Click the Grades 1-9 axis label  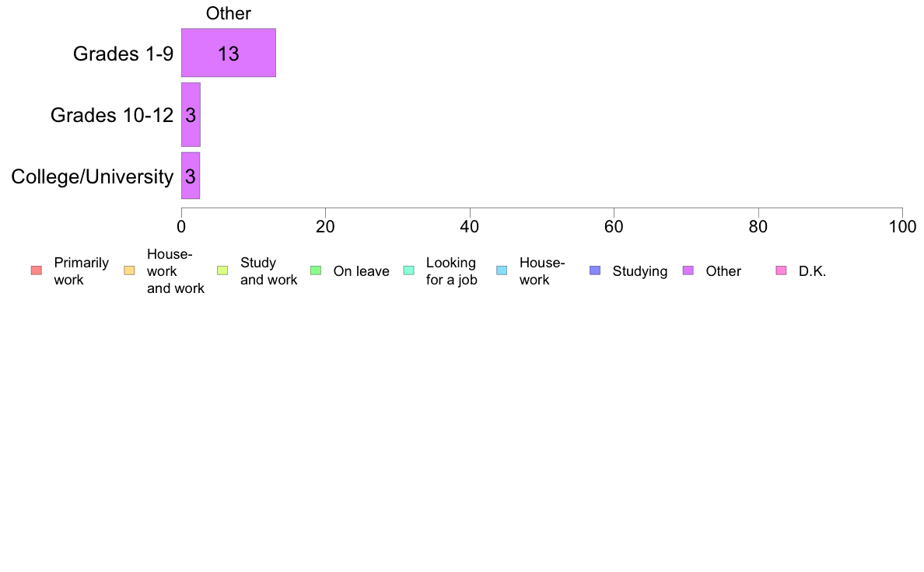(x=123, y=54)
